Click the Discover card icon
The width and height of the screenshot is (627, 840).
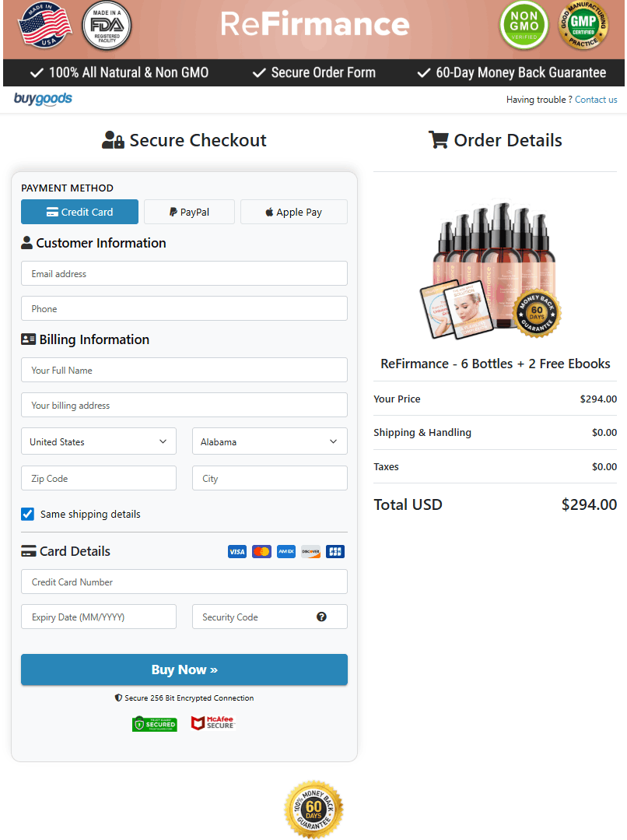point(310,551)
